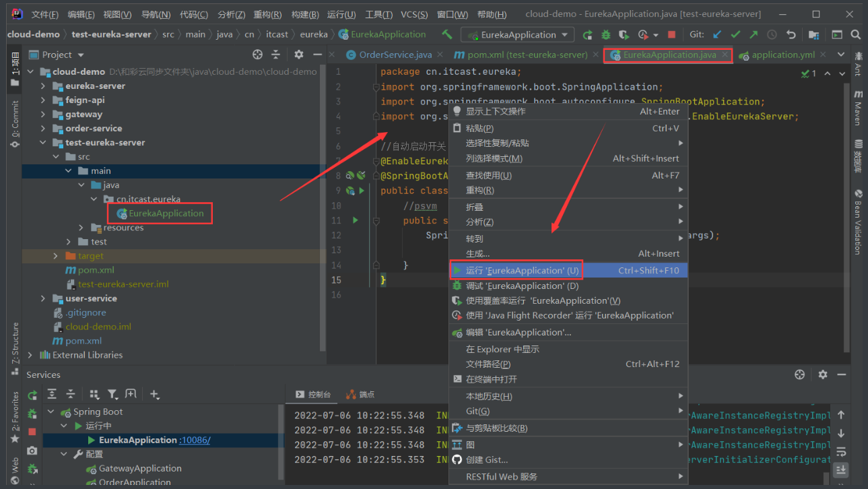Open the Maven side tool window
Image resolution: width=868 pixels, height=489 pixels.
click(x=858, y=108)
